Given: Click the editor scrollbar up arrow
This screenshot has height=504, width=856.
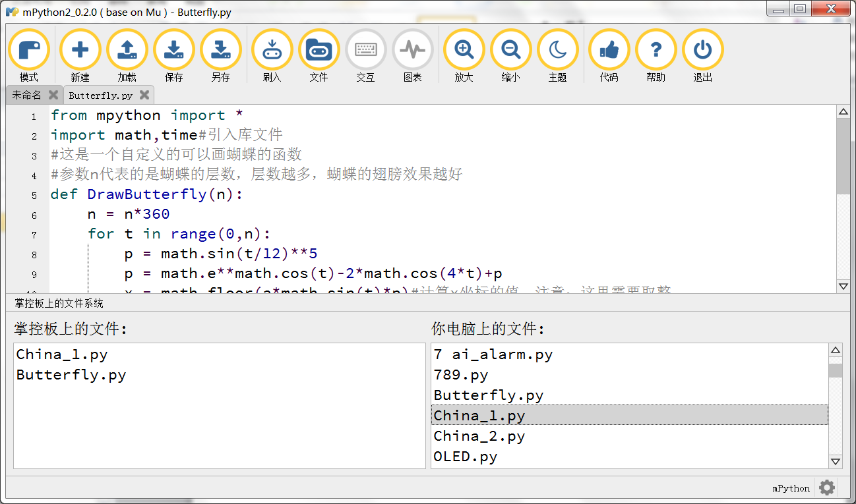Looking at the screenshot, I should pyautogui.click(x=843, y=112).
